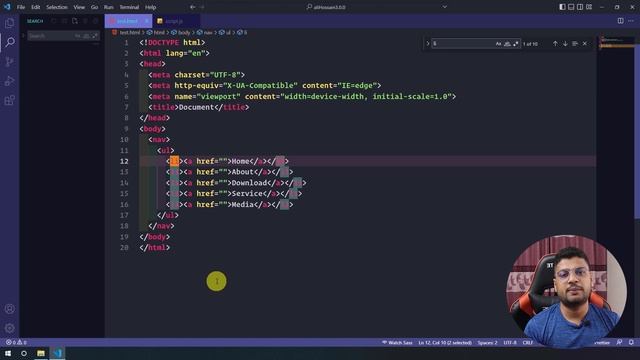Open ul breadcrumb dropdown
The width and height of the screenshot is (640, 360).
coord(225,32)
